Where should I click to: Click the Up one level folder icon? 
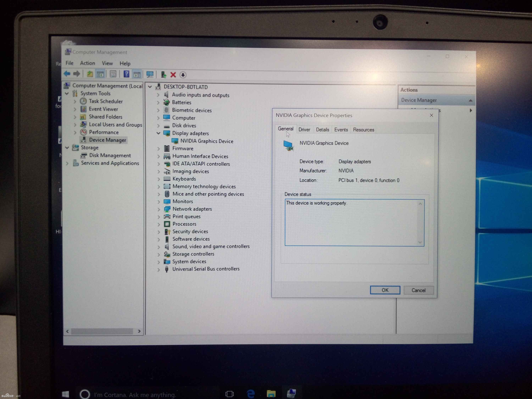pos(90,74)
